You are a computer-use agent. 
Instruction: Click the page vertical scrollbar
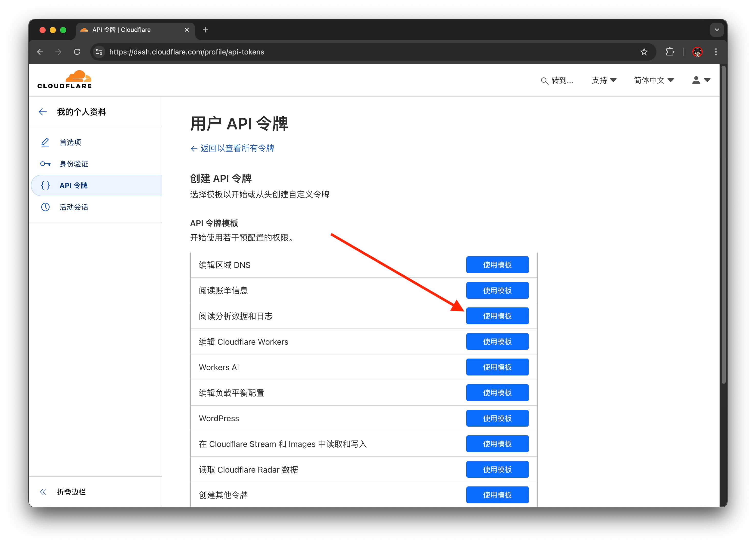[x=723, y=225]
